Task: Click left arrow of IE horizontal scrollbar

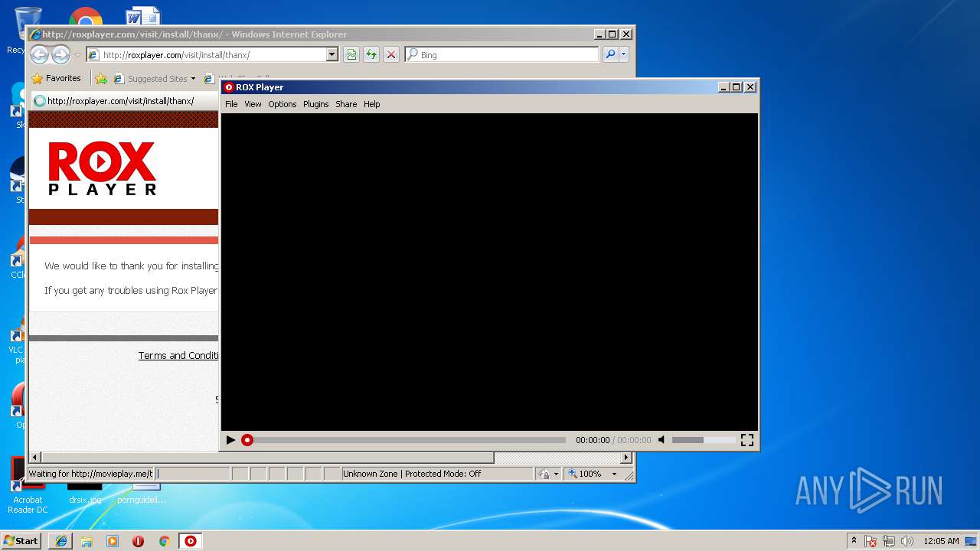Action: pos(34,458)
